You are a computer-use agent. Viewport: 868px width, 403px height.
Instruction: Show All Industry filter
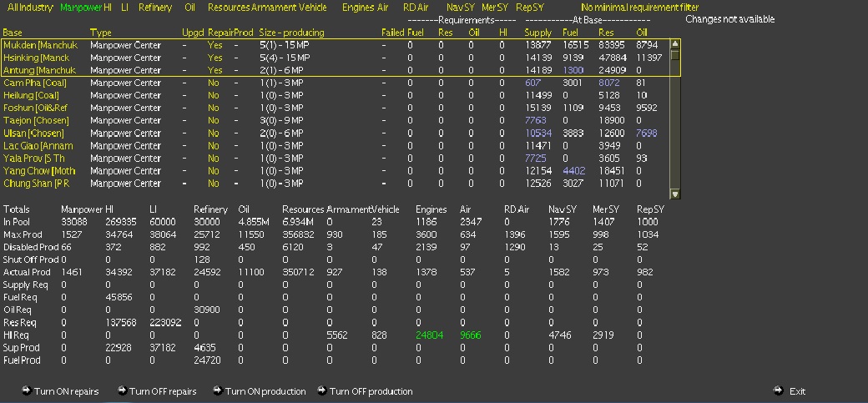(30, 8)
